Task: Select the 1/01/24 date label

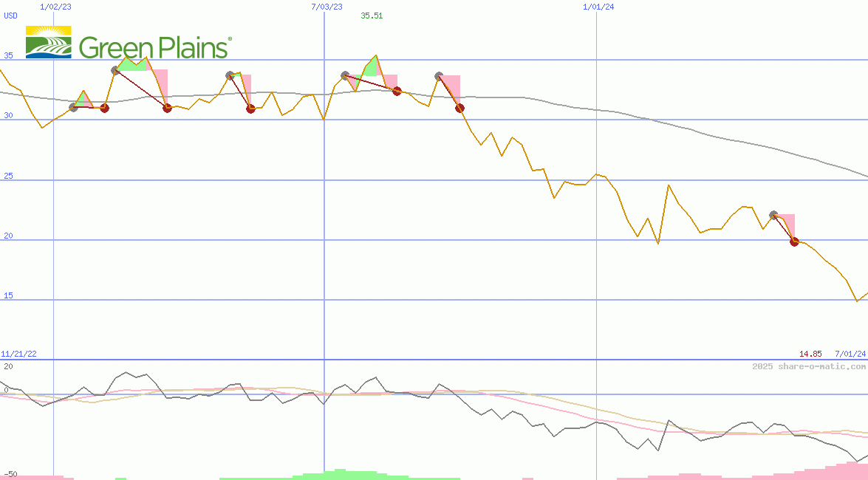Action: (598, 7)
